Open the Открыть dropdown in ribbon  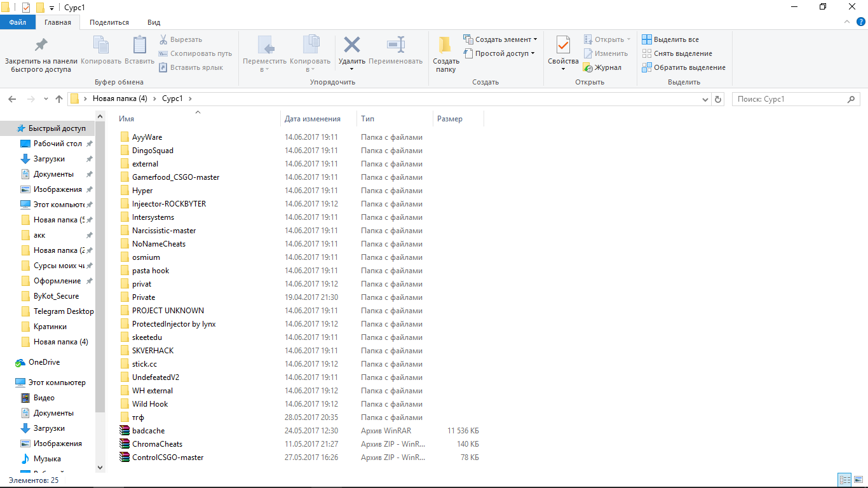[607, 39]
